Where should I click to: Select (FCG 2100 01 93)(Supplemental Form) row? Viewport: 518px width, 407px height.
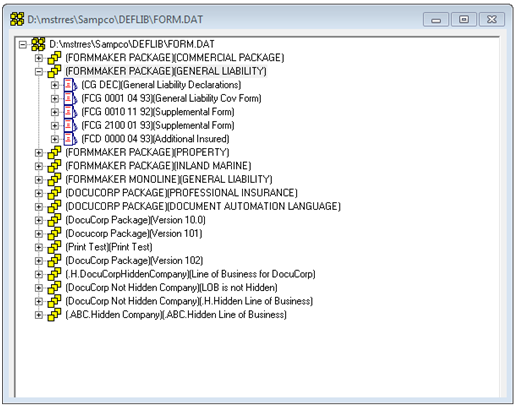(x=158, y=125)
